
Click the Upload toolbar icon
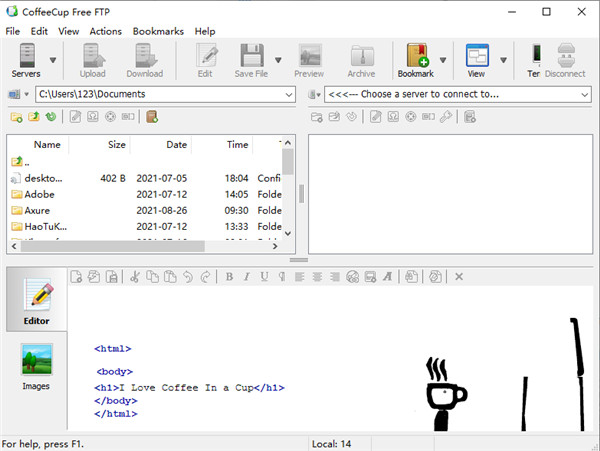pos(93,55)
